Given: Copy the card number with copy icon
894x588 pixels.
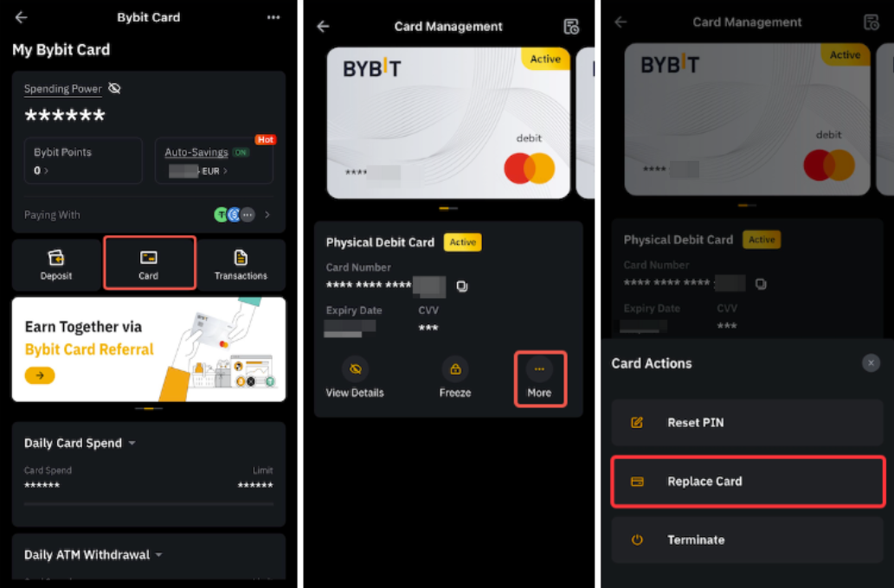Looking at the screenshot, I should [x=462, y=286].
